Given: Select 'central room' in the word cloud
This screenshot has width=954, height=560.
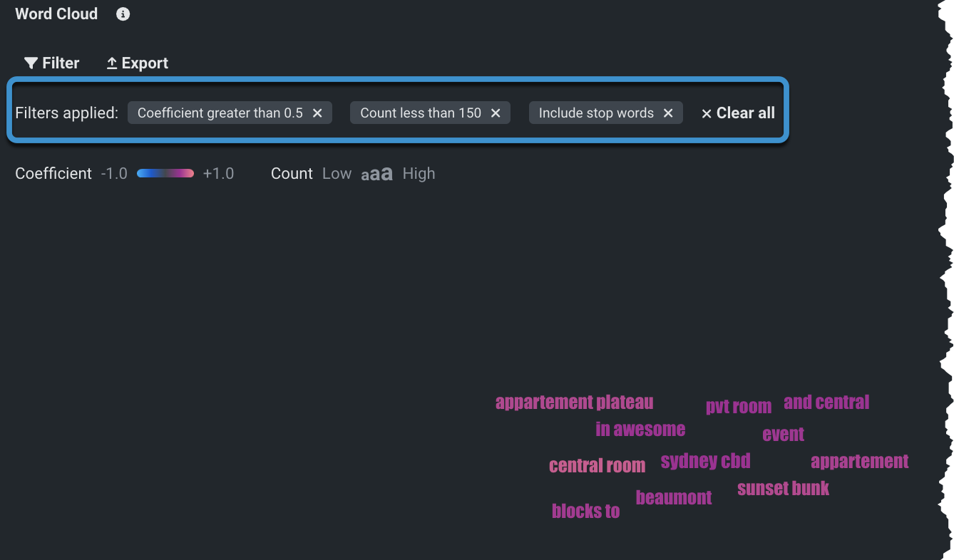Looking at the screenshot, I should [x=597, y=466].
